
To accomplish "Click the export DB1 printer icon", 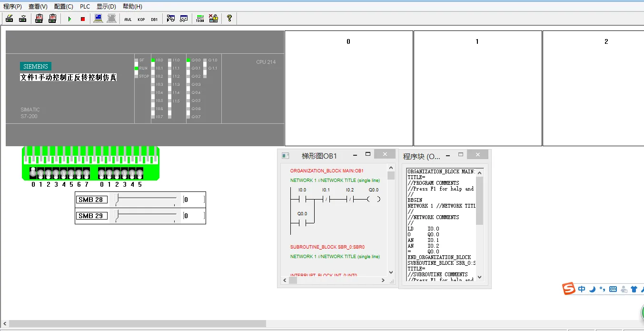I will coord(52,19).
